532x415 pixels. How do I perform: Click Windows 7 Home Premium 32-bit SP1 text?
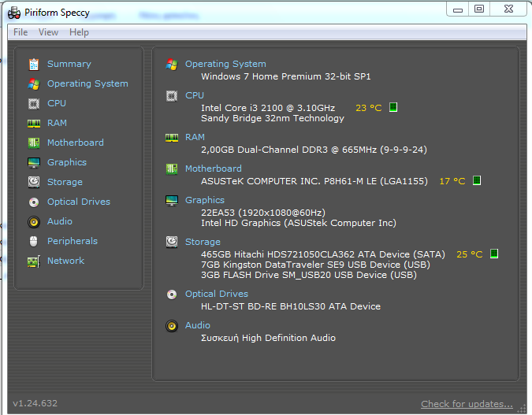285,76
